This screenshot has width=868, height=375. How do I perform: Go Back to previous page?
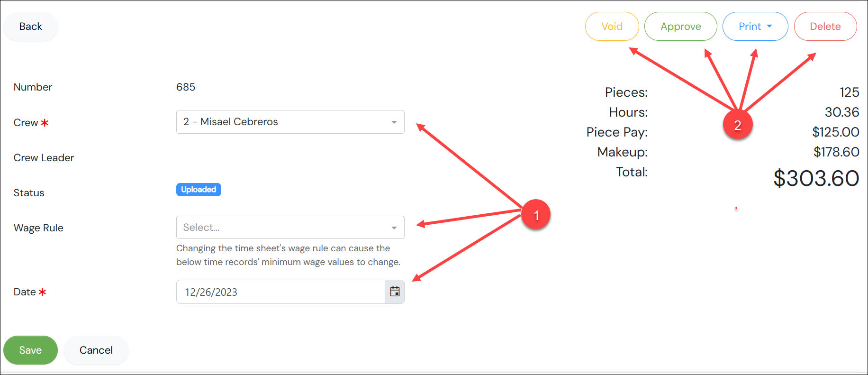(x=31, y=27)
